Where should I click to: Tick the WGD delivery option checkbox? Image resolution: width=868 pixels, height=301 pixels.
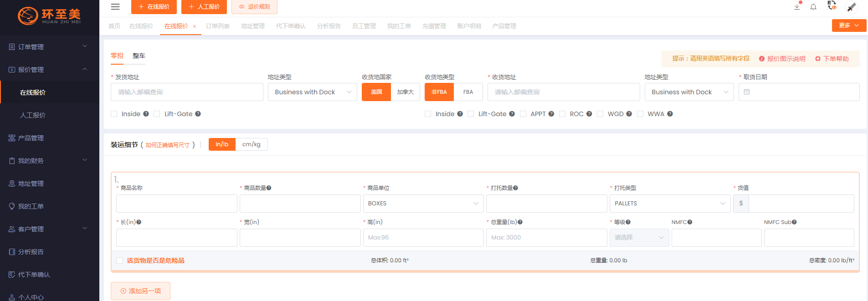click(600, 114)
